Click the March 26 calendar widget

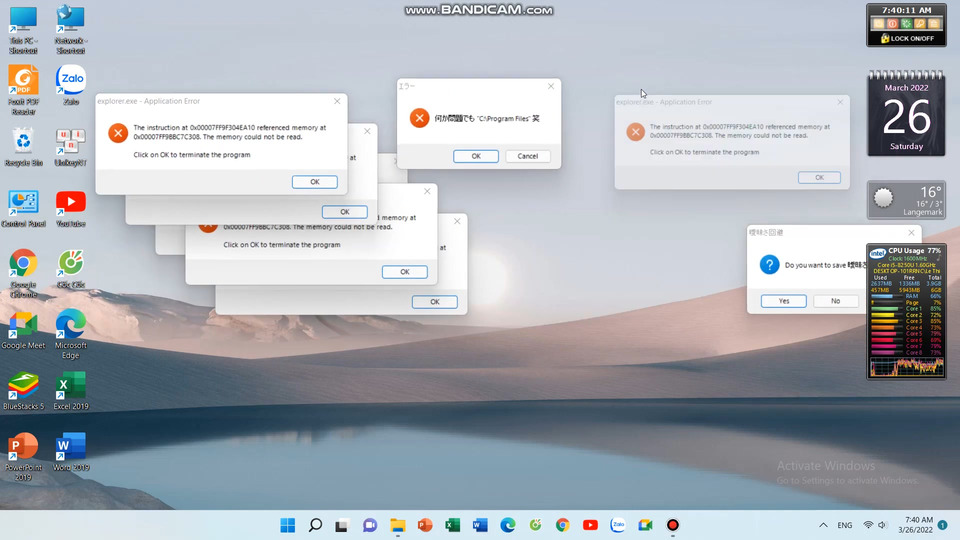click(x=906, y=113)
